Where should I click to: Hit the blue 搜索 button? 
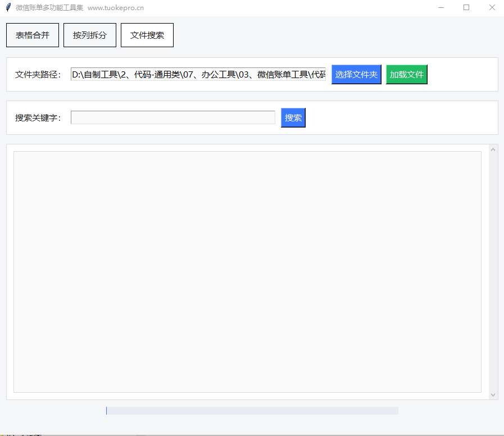(x=293, y=118)
